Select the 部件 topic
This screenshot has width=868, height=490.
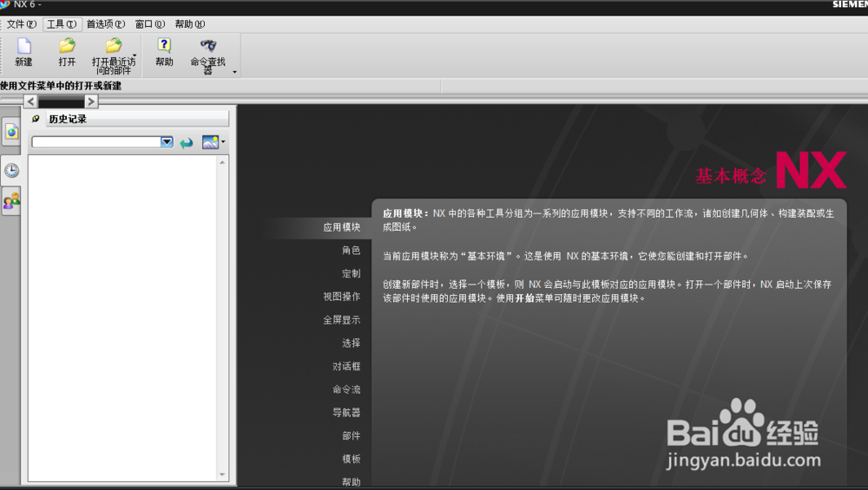coord(351,436)
